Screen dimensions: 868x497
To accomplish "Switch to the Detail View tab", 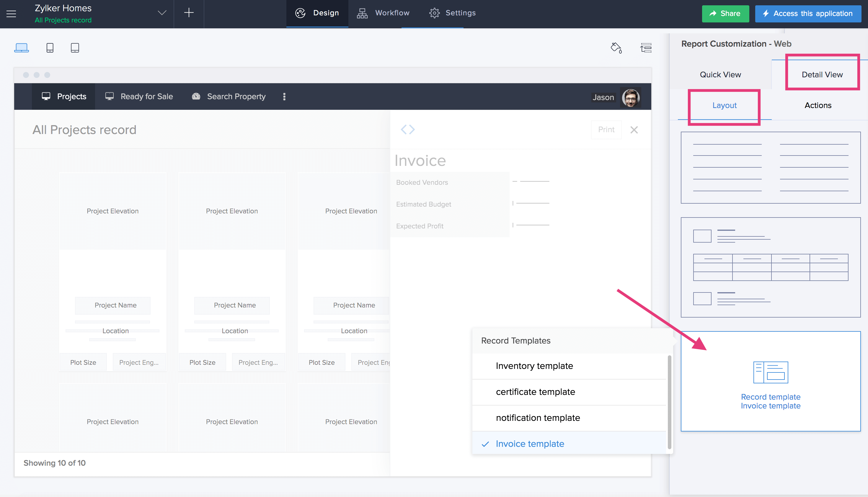I will pos(822,75).
